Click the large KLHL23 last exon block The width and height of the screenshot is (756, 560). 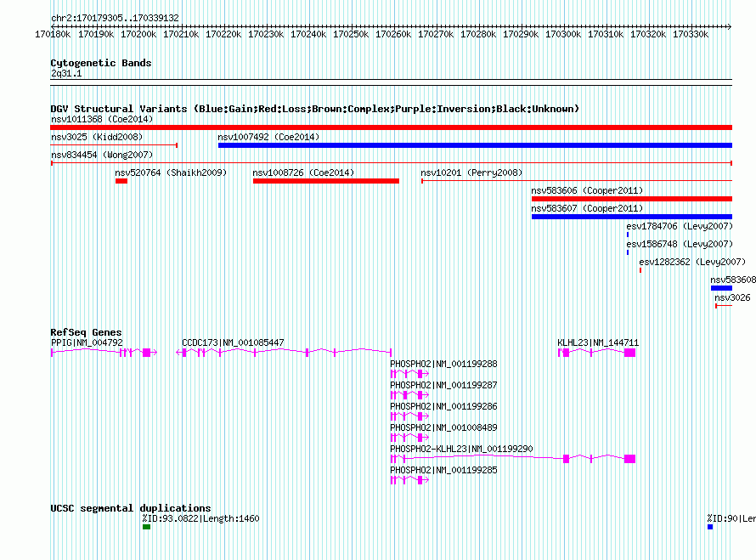[x=629, y=353]
